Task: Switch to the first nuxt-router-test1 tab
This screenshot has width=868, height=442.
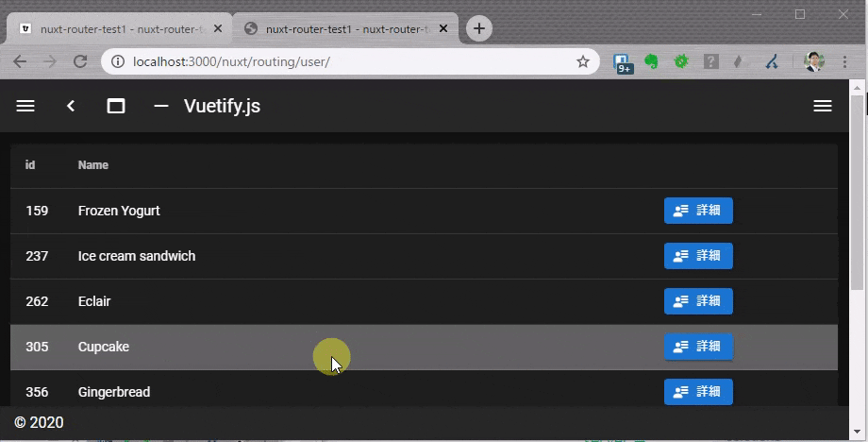Action: tap(119, 28)
